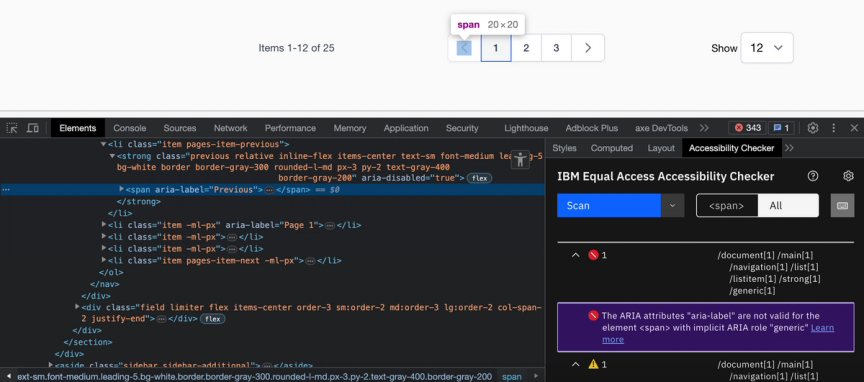Go to the next page with the right arrow
The image size is (864, 382).
pyautogui.click(x=588, y=48)
